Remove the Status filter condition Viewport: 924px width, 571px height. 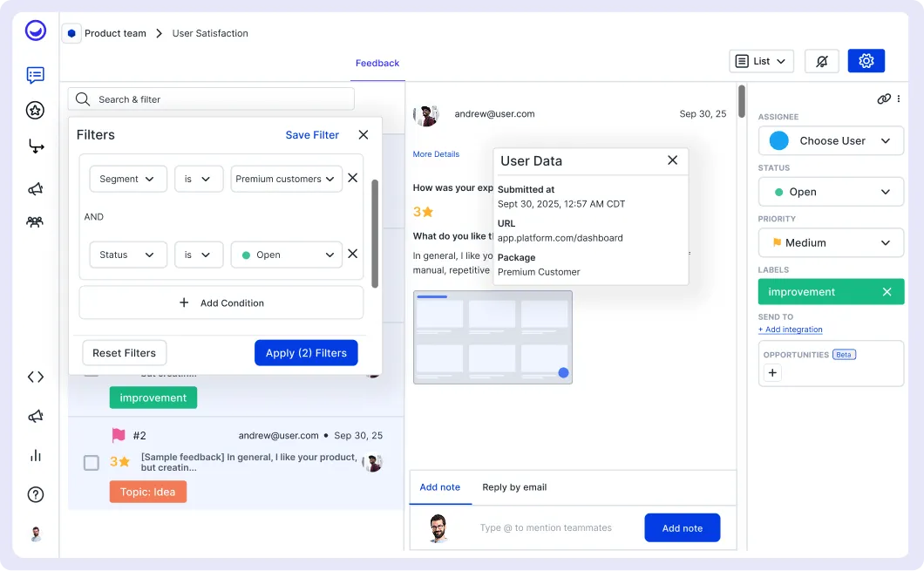pos(352,254)
